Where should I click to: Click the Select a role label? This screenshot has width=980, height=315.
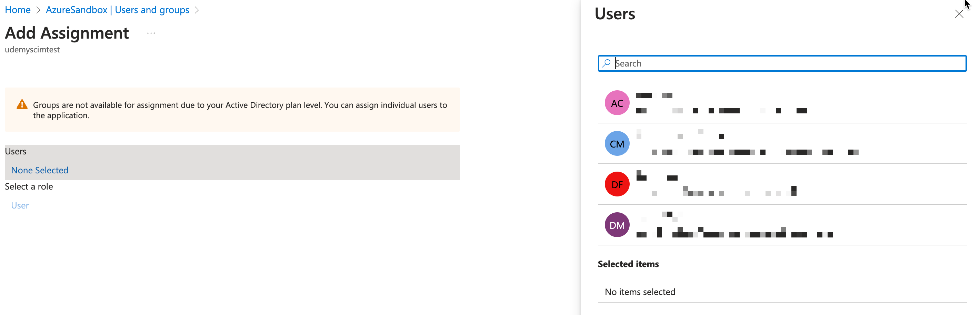pos(29,186)
